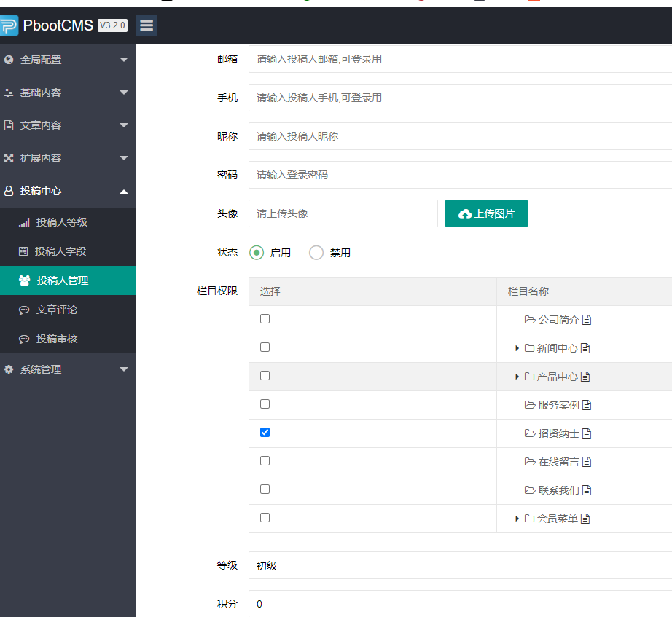
Task: Go to 文章评论 in the sidebar
Action: (x=57, y=310)
